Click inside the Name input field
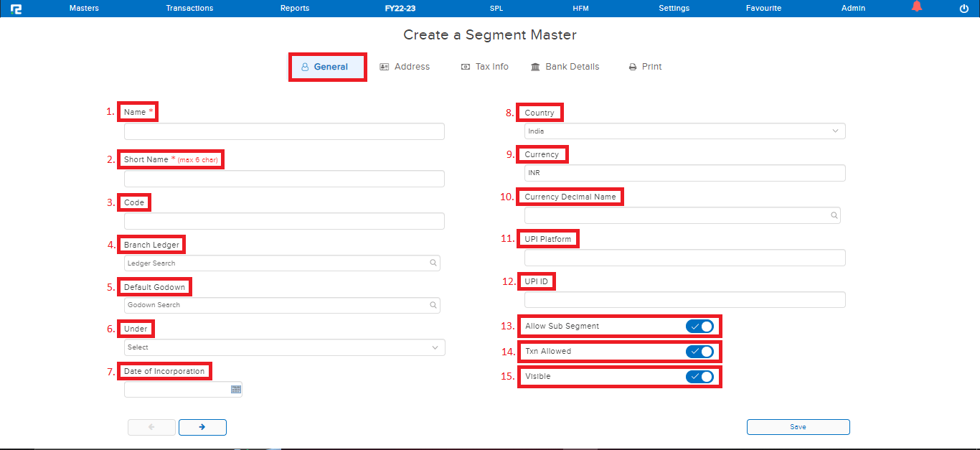 [283, 131]
